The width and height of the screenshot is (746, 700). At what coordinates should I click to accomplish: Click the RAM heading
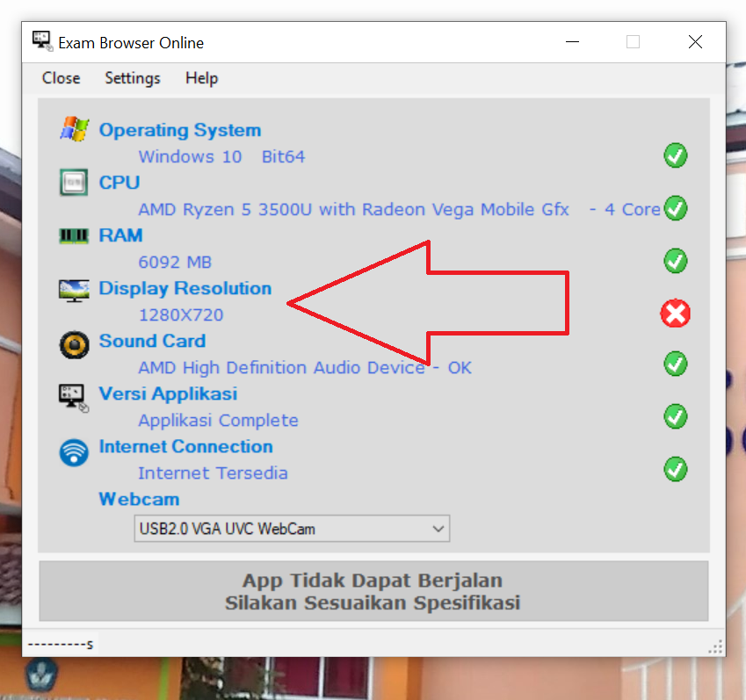[121, 235]
